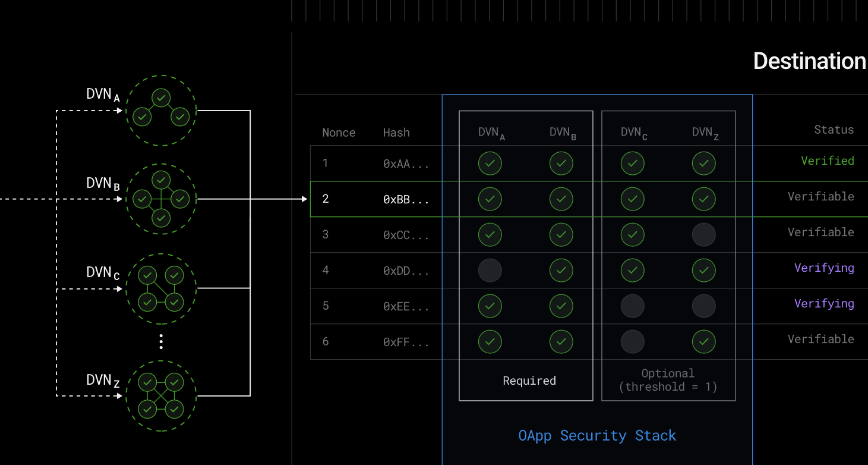Image resolution: width=868 pixels, height=465 pixels.
Task: Click the Verifiable status in 0xBB row
Action: 821,196
